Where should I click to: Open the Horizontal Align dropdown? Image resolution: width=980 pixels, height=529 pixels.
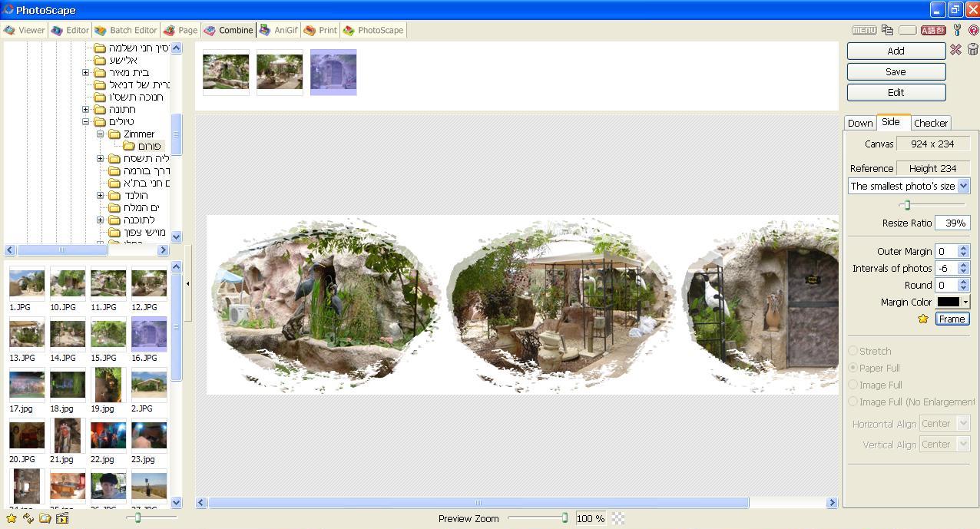click(x=945, y=423)
